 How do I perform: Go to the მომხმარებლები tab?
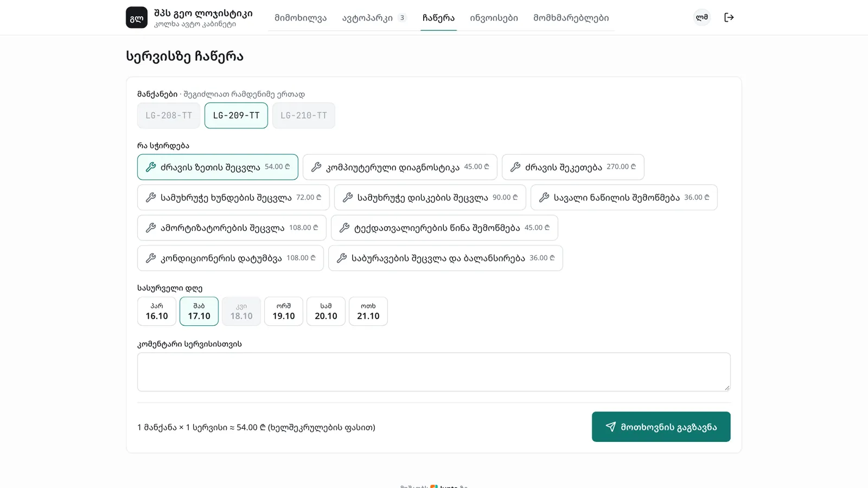point(571,18)
